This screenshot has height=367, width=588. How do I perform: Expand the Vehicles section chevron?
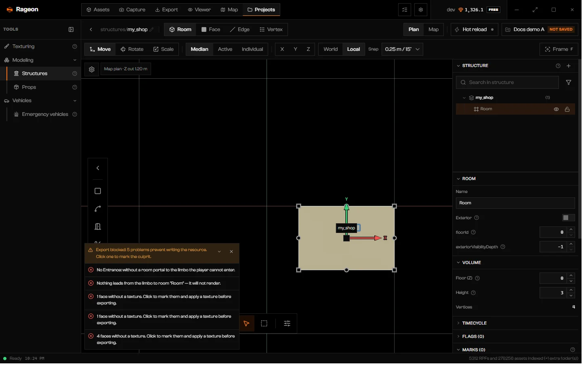[76, 102]
